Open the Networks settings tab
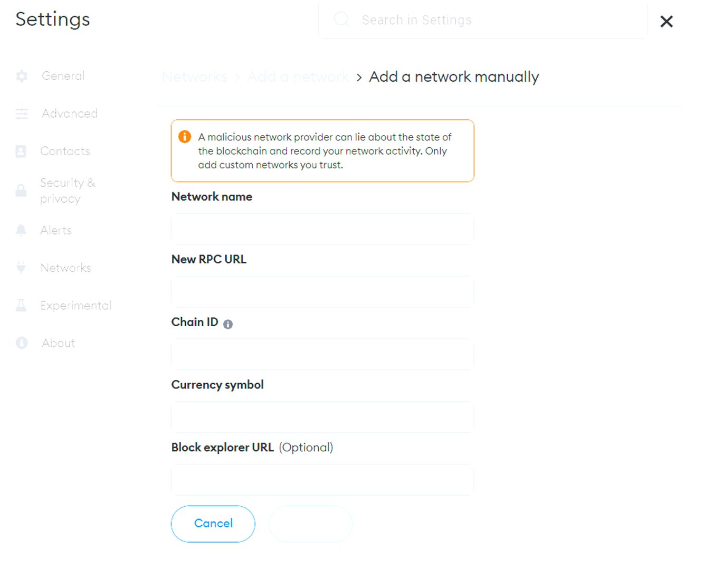 pyautogui.click(x=65, y=268)
